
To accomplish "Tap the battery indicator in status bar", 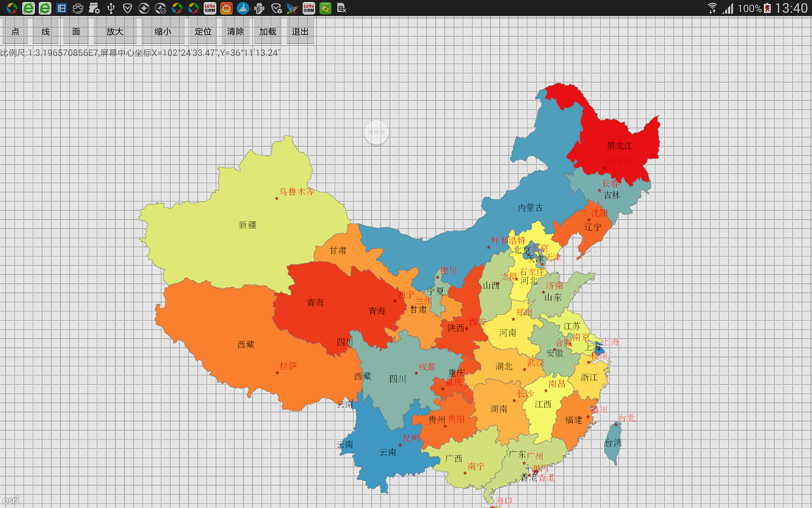I will pyautogui.click(x=767, y=8).
